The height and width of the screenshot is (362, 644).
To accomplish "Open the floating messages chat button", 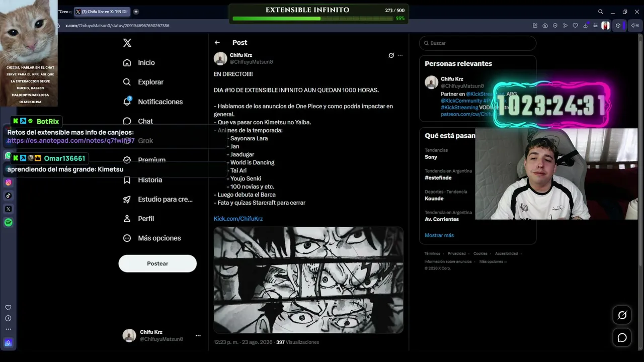I will pyautogui.click(x=622, y=338).
